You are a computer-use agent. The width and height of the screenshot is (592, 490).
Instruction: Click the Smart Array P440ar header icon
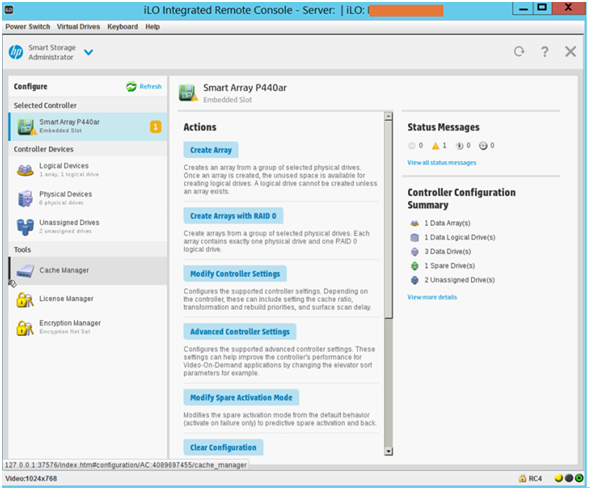[x=188, y=93]
